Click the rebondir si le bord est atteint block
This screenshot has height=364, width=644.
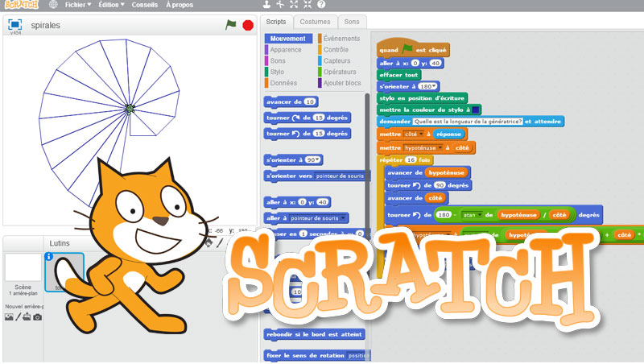[x=315, y=334]
